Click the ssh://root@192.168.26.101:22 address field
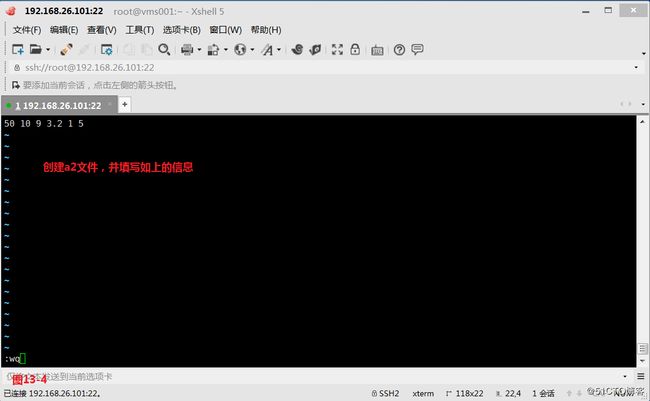 tap(323, 67)
